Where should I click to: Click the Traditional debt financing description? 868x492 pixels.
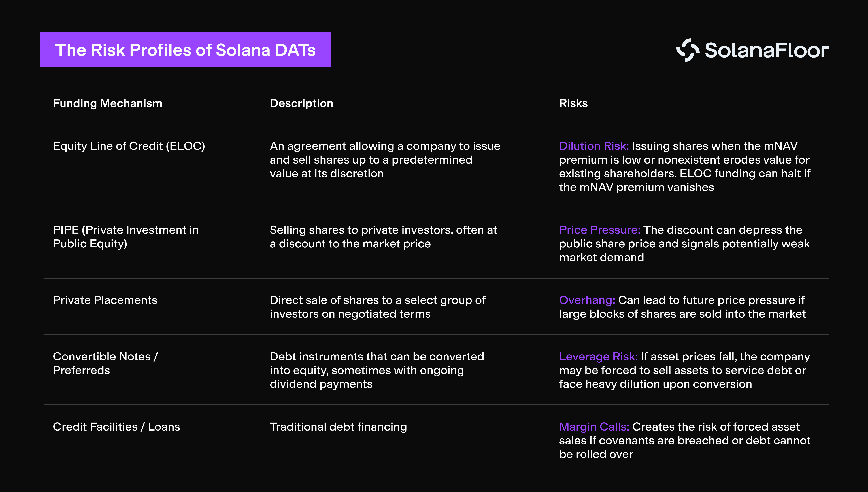338,427
